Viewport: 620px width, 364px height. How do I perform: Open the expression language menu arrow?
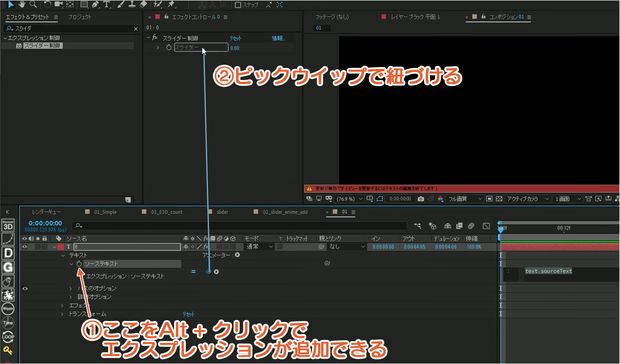[216, 272]
